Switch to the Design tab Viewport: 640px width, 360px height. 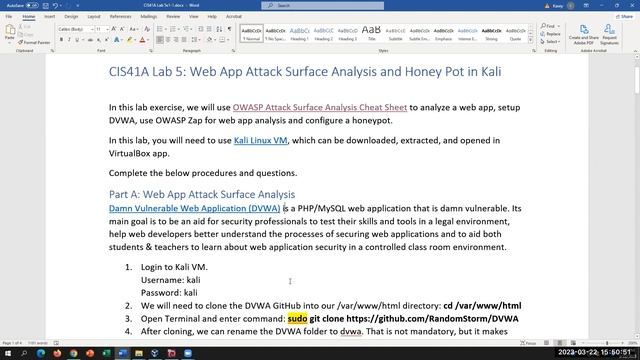(71, 17)
